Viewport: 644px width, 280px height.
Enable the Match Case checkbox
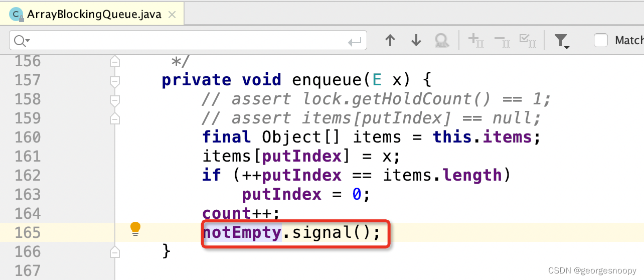point(601,40)
